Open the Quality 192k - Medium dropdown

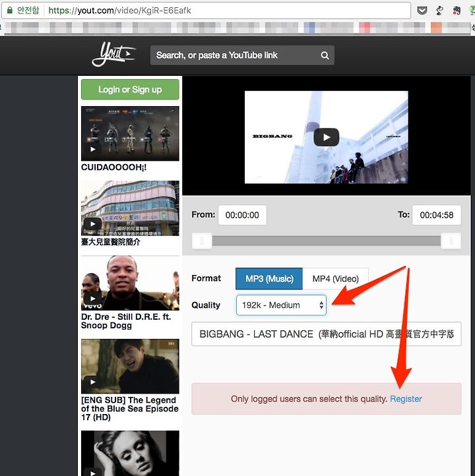(x=281, y=305)
